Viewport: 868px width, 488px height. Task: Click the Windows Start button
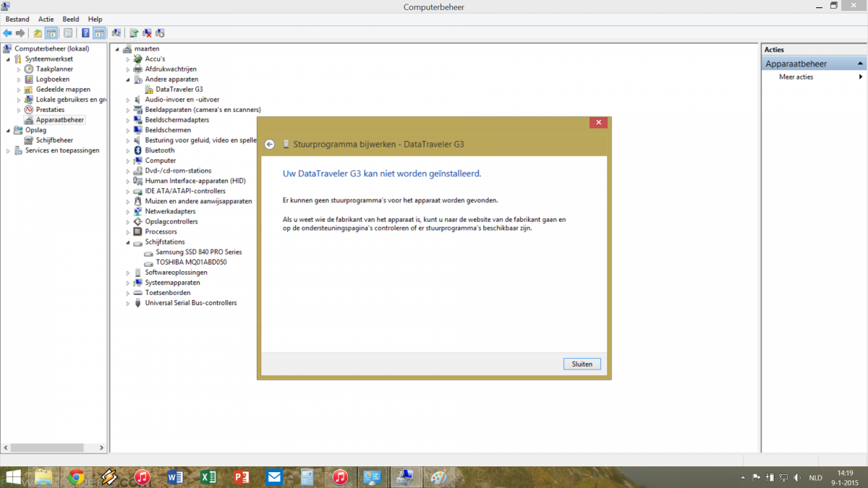[x=13, y=477]
